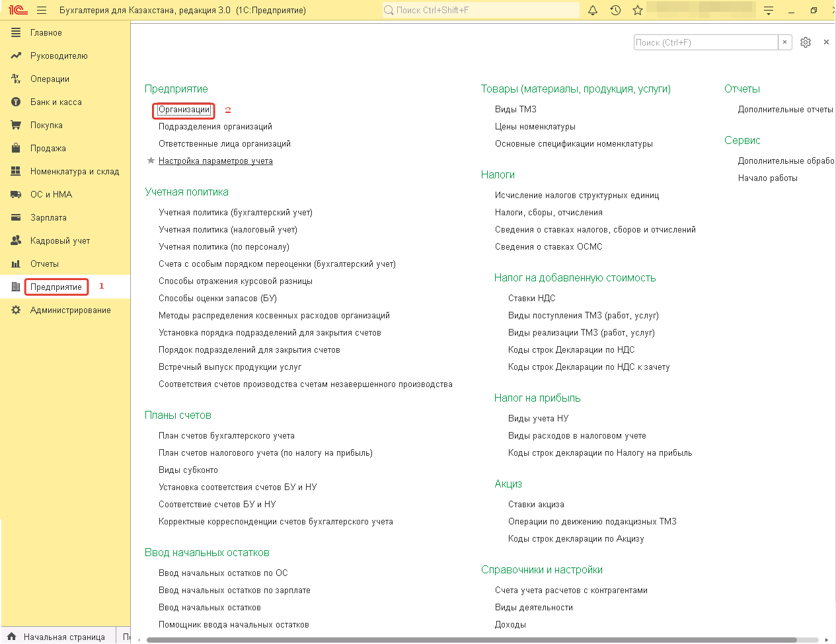Open План счетов бухгалтерского учета
Image resolution: width=836 pixels, height=644 pixels.
227,436
